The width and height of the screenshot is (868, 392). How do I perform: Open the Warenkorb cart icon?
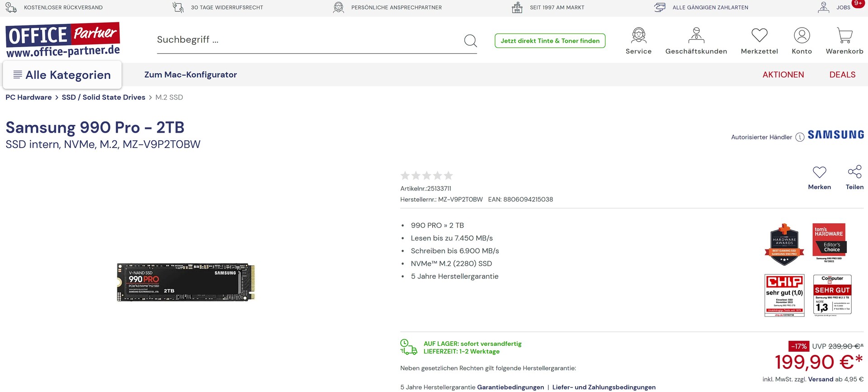pyautogui.click(x=844, y=35)
